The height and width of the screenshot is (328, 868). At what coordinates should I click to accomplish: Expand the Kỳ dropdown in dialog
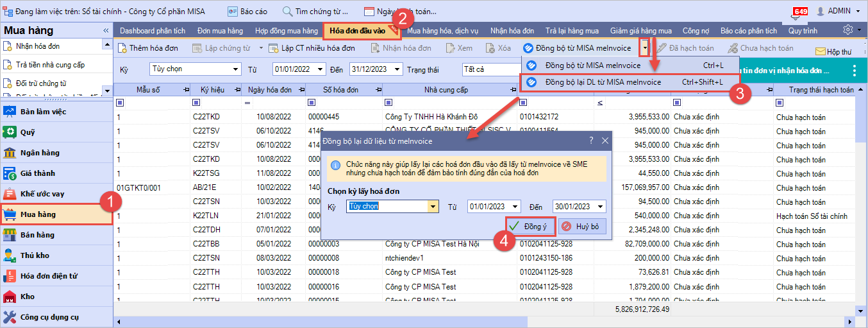click(x=433, y=207)
